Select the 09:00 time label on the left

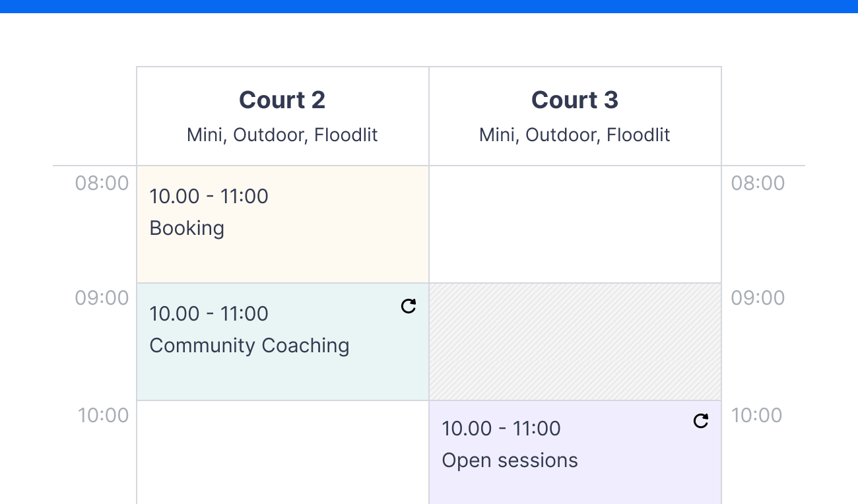tap(102, 298)
